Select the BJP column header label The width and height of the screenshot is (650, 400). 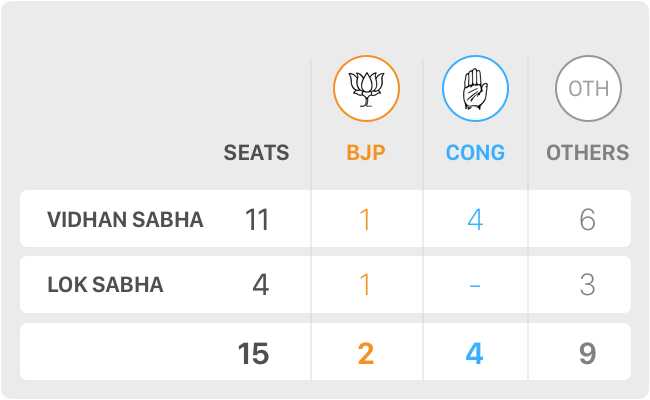[x=366, y=153]
